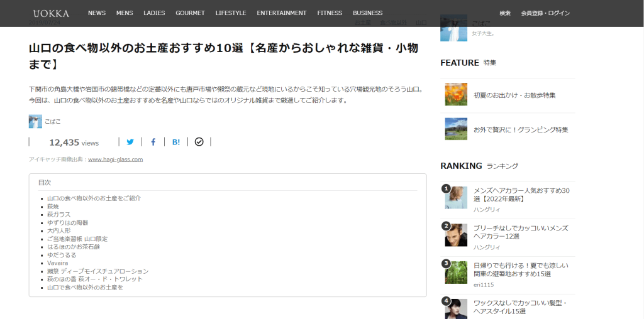This screenshot has width=644, height=319.
Task: Bookmark article with Hatena B! icon
Action: [x=176, y=142]
